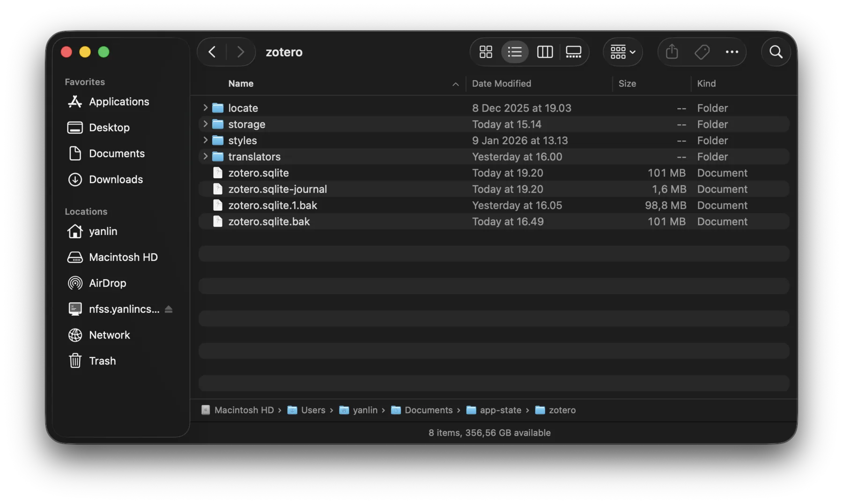This screenshot has width=843, height=504.
Task: Open app-state in breadcrumb path
Action: 500,410
